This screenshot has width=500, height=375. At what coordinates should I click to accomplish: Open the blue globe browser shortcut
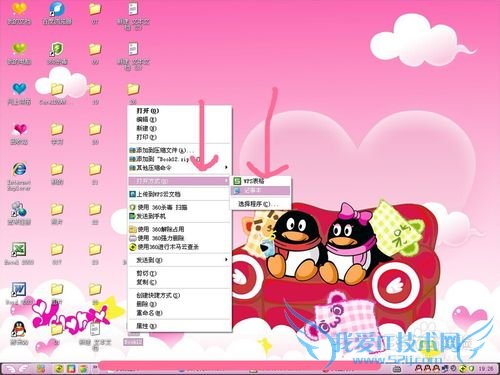coord(57,8)
